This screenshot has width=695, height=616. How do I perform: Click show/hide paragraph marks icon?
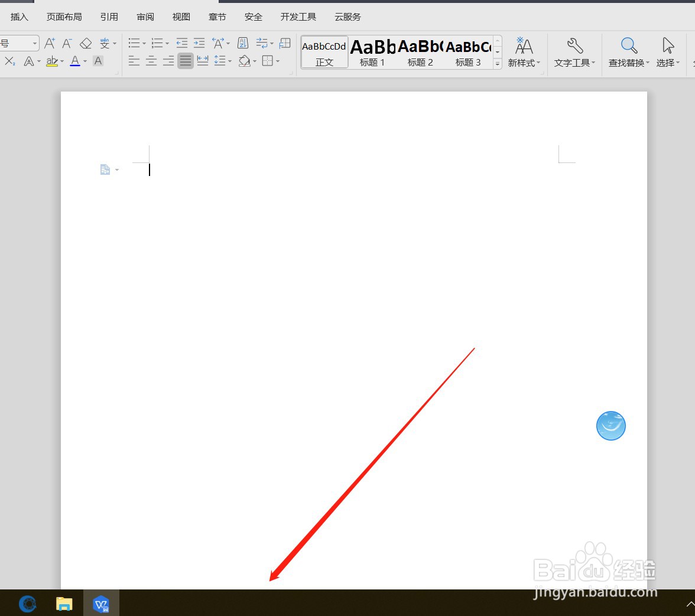[x=262, y=43]
